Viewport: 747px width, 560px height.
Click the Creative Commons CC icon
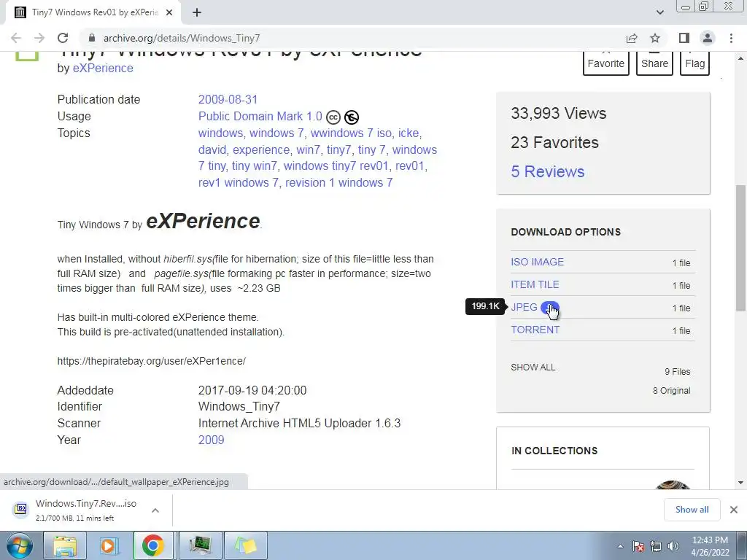click(333, 117)
